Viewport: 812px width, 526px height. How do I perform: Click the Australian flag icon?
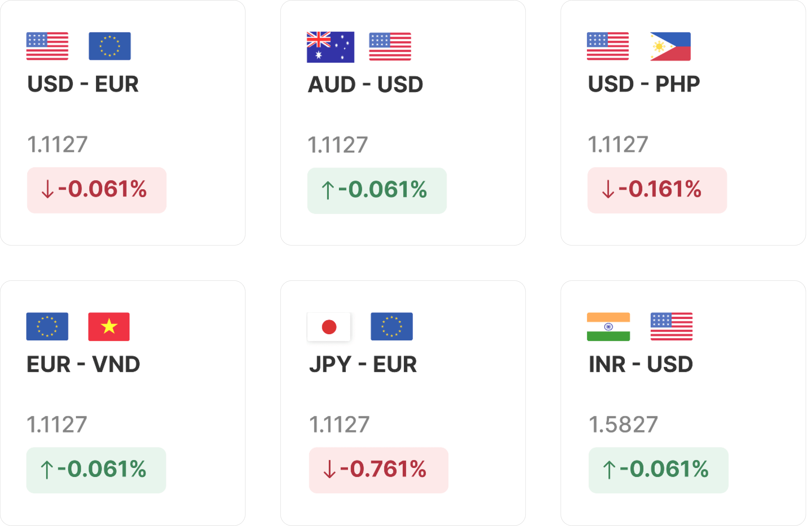click(x=330, y=47)
